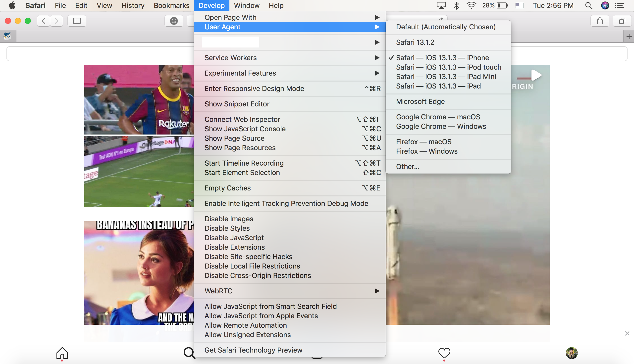Click the Safari forward arrow button

tap(56, 21)
